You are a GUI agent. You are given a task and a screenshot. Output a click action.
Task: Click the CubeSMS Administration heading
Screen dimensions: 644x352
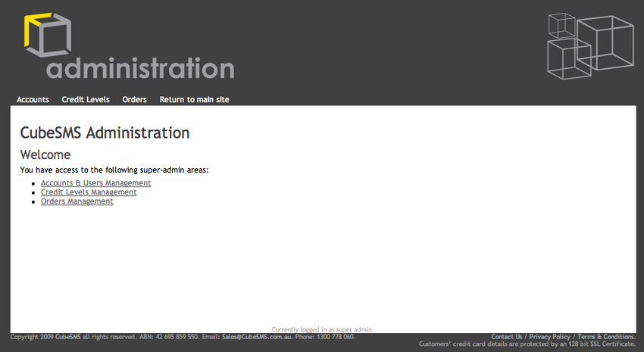tap(105, 133)
